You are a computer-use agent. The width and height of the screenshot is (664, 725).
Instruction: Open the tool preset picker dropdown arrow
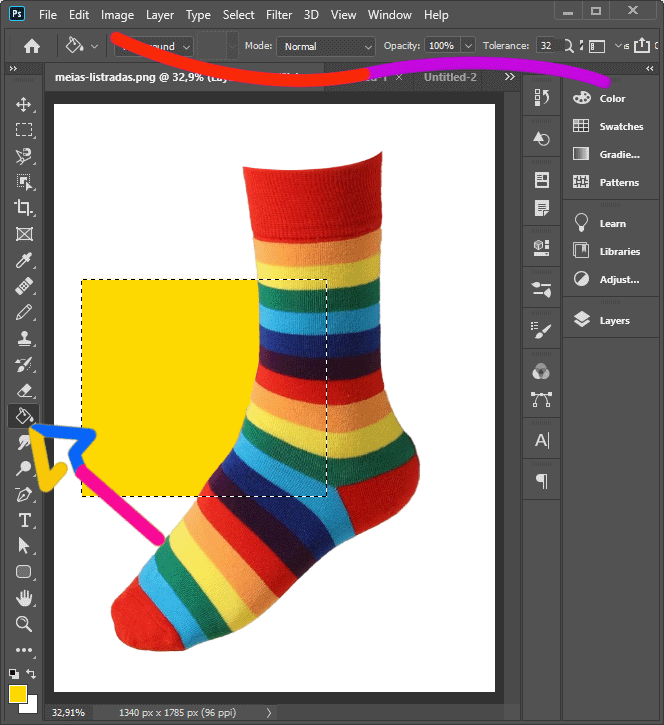94,46
